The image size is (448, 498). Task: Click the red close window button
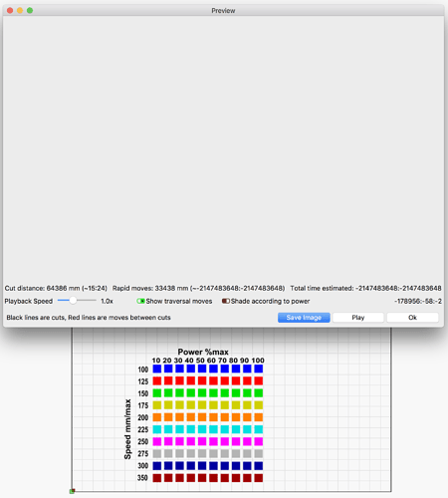pos(10,11)
